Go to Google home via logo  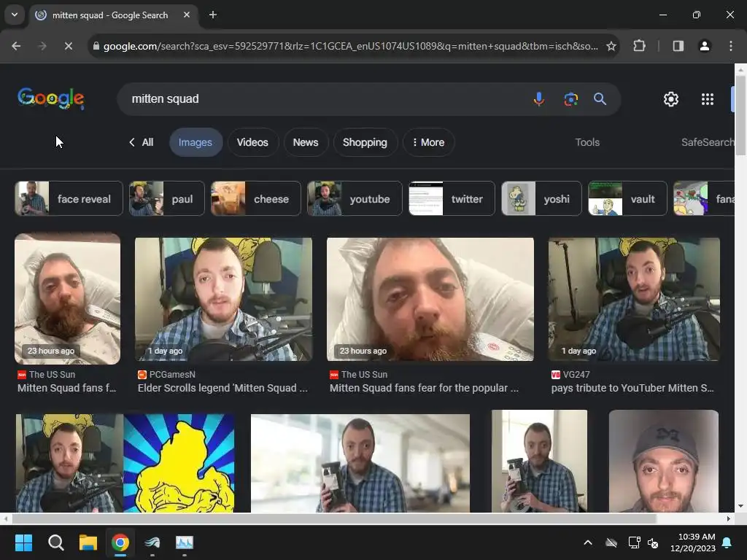[x=51, y=98]
